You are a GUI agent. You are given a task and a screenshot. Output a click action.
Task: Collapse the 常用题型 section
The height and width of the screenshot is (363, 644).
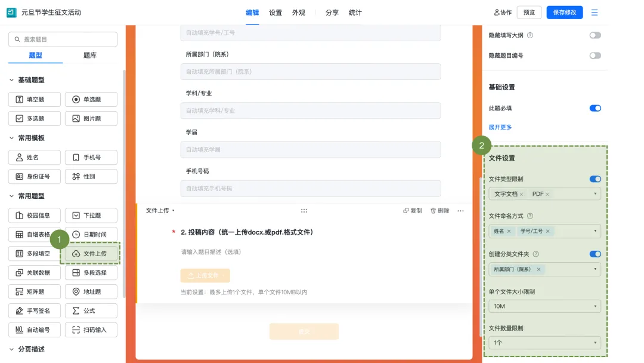point(11,196)
